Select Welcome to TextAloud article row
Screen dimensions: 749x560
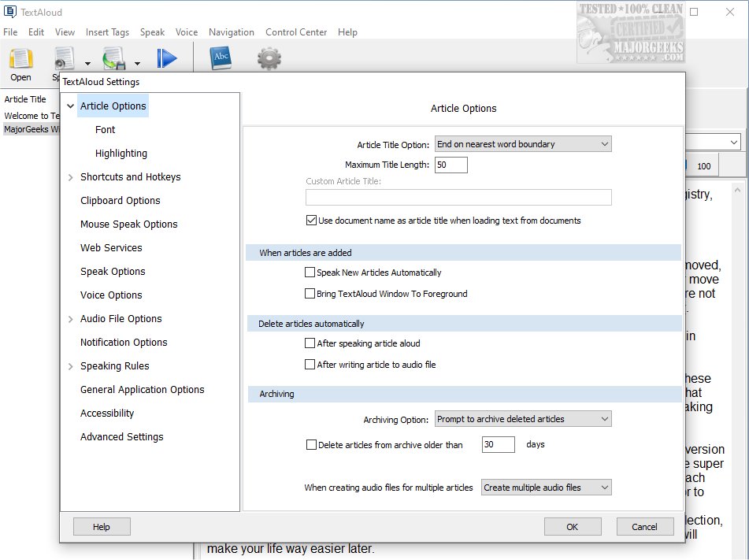tap(32, 116)
